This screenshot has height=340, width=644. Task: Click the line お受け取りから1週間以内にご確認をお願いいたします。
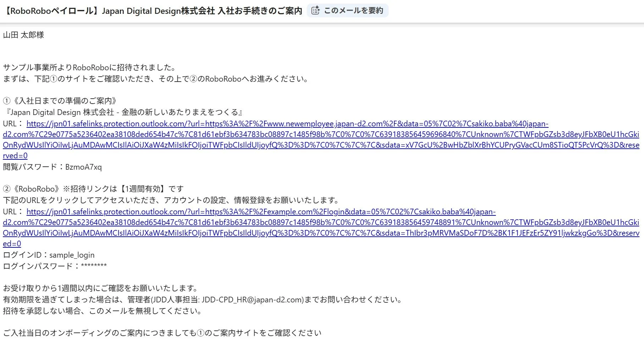(x=100, y=288)
